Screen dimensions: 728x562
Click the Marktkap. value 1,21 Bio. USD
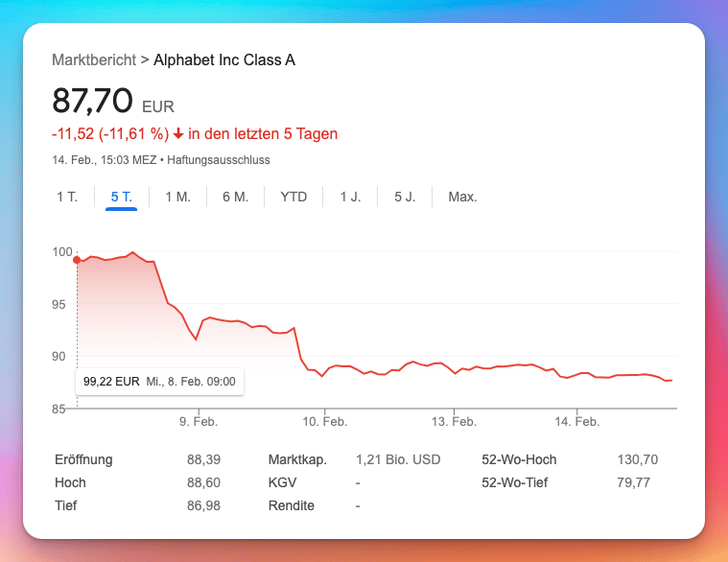coord(398,459)
